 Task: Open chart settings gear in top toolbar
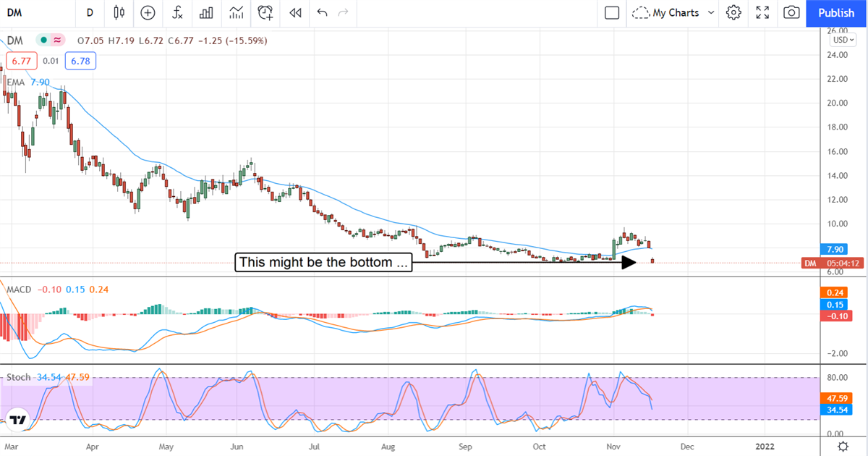pyautogui.click(x=733, y=12)
